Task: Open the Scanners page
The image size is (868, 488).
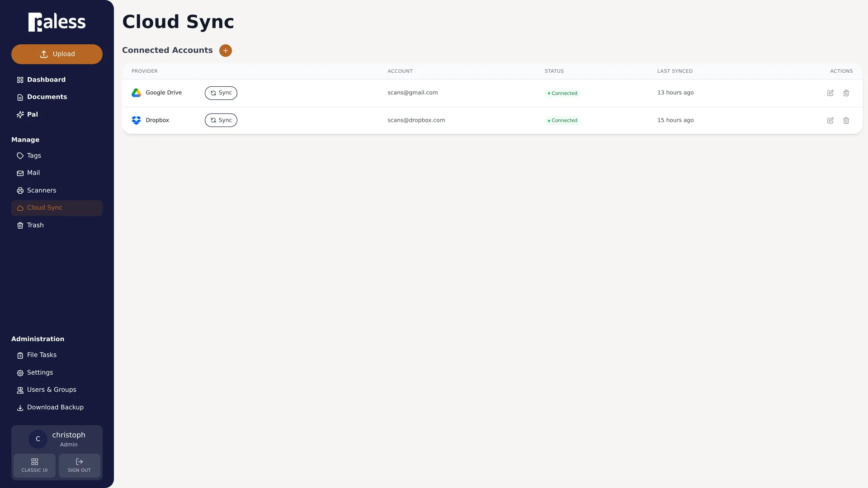Action: tap(57, 191)
